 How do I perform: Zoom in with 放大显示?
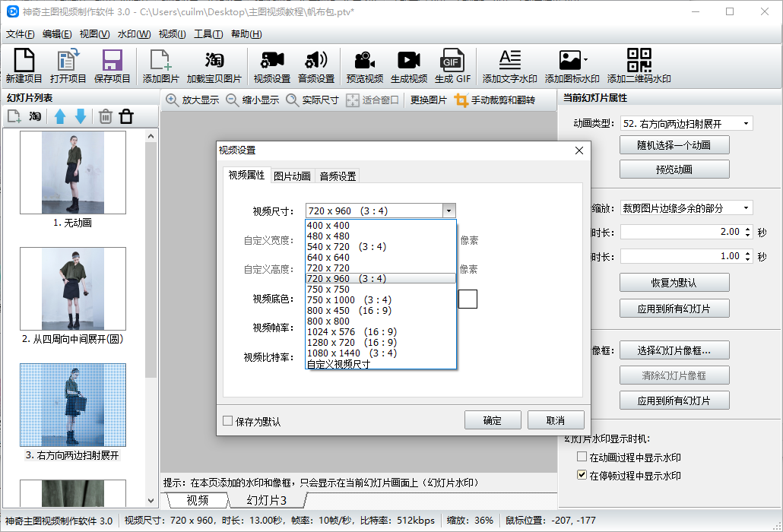pos(193,100)
